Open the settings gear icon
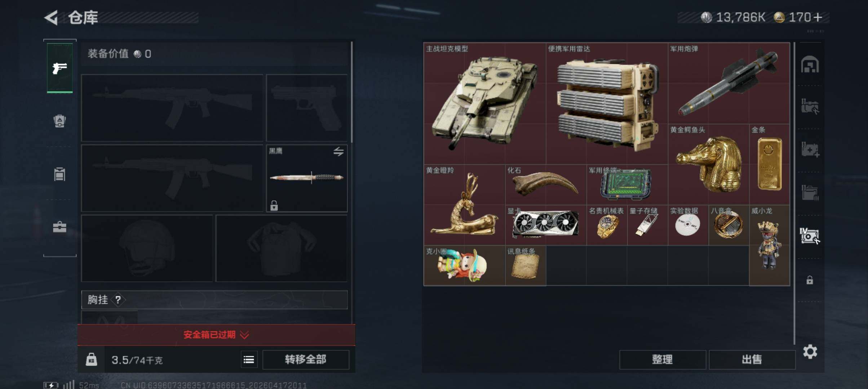This screenshot has height=389, width=868. click(x=810, y=352)
